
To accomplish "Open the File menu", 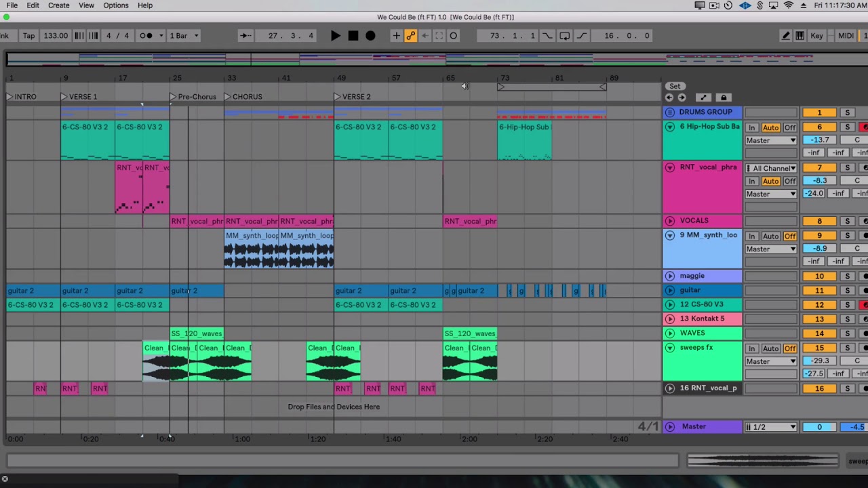I will tap(12, 5).
